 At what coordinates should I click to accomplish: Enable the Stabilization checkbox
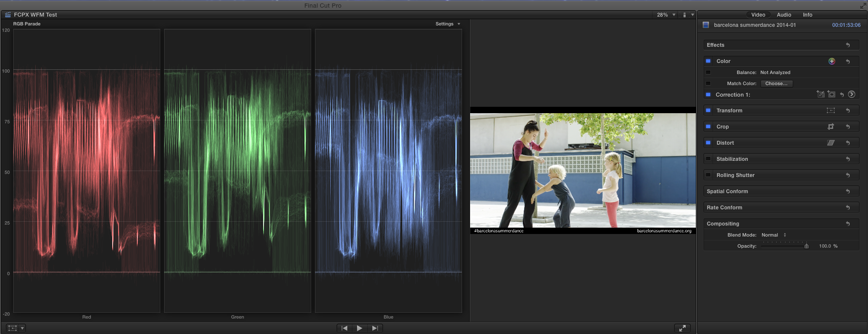(708, 159)
